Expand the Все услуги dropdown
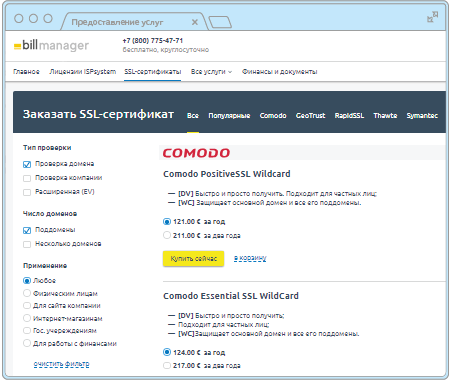This screenshot has width=451, height=380. point(211,72)
